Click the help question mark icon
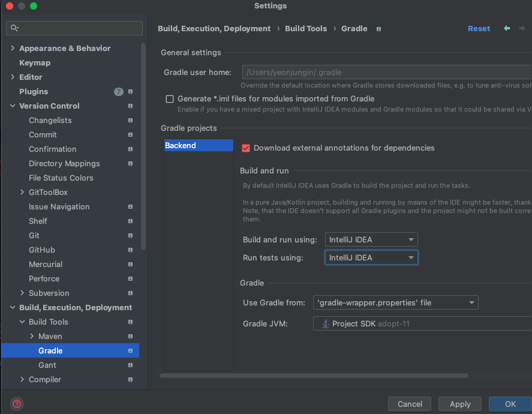Viewport: 532px width, 414px height. pyautogui.click(x=17, y=404)
